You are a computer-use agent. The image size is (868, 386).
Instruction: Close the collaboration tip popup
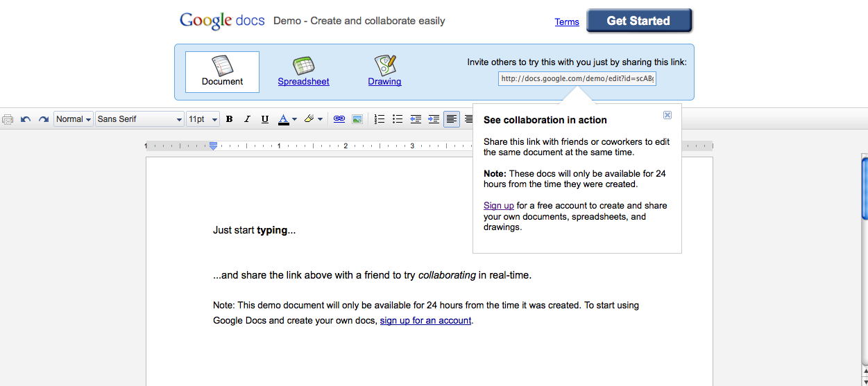(x=667, y=115)
